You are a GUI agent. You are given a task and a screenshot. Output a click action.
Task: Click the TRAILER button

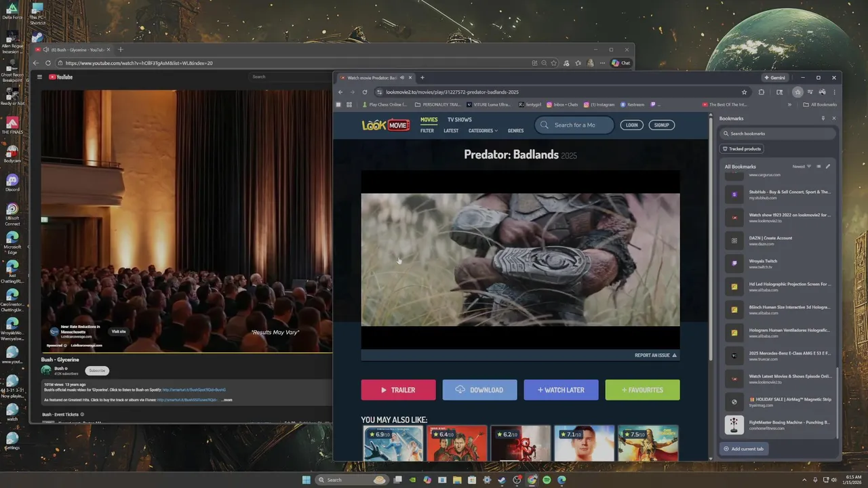[x=398, y=390]
